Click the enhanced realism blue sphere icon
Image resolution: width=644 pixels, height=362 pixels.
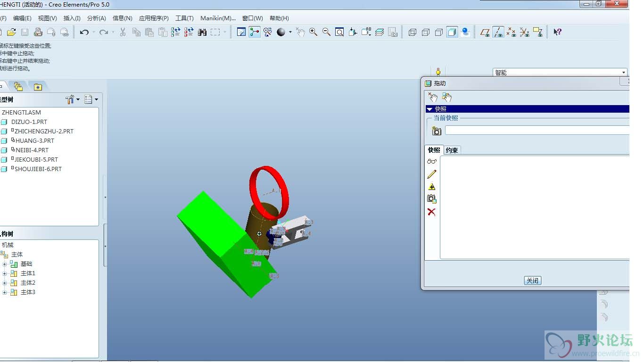(465, 32)
